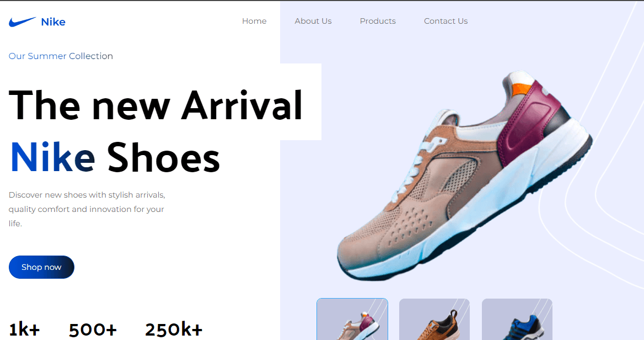Open the Home navigation link
The height and width of the screenshot is (340, 644).
coord(254,21)
